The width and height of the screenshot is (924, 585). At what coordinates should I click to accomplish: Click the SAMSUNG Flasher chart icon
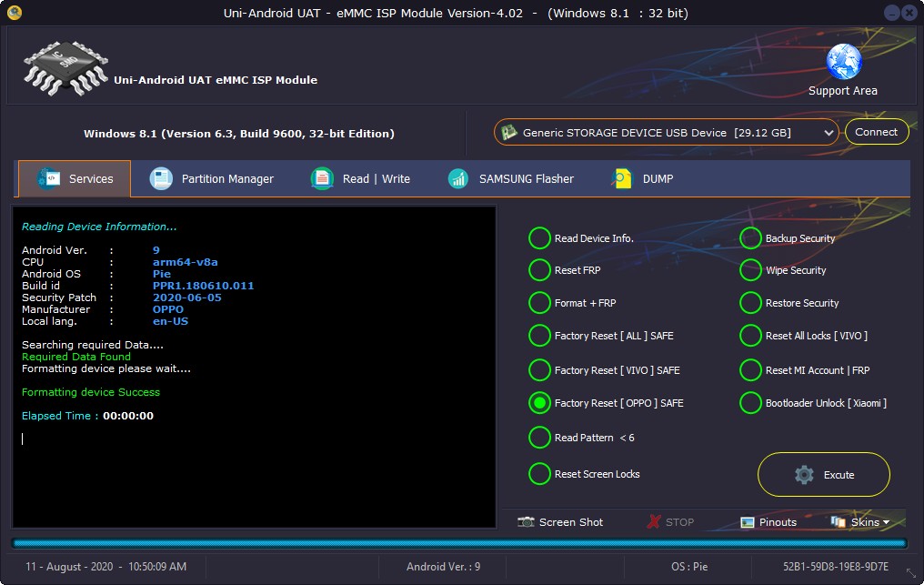click(458, 179)
